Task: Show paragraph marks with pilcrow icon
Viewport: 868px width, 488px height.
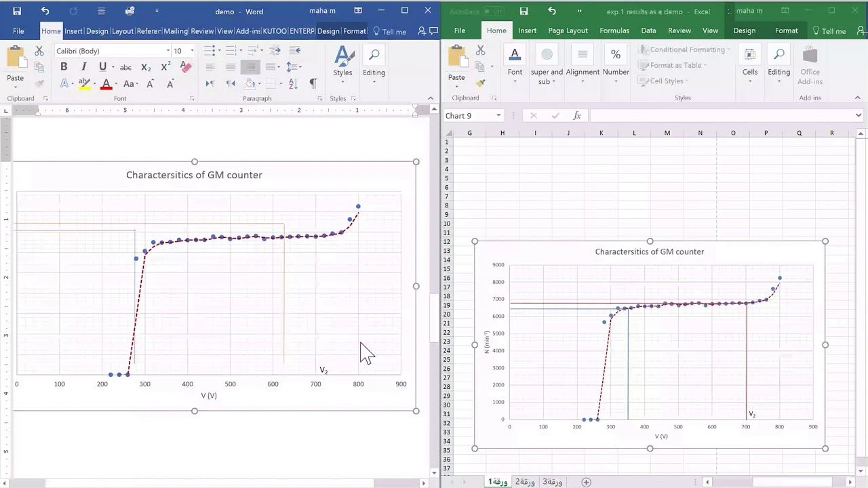Action: 313,83
